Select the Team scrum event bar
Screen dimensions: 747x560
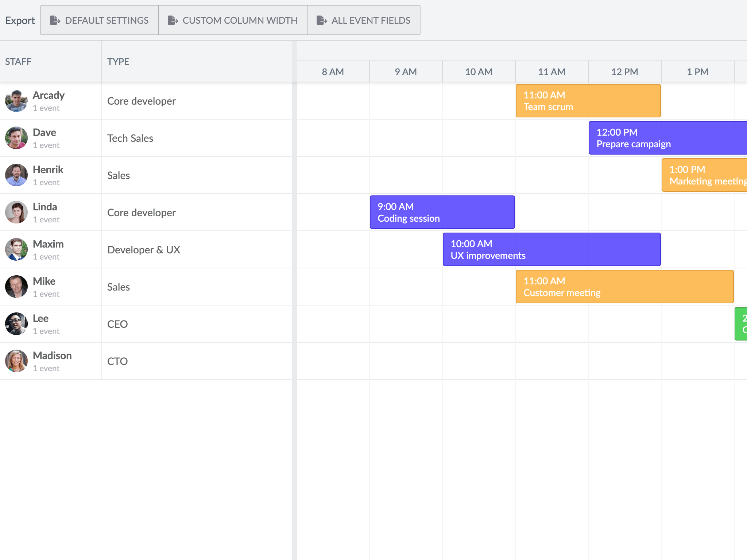(x=588, y=101)
